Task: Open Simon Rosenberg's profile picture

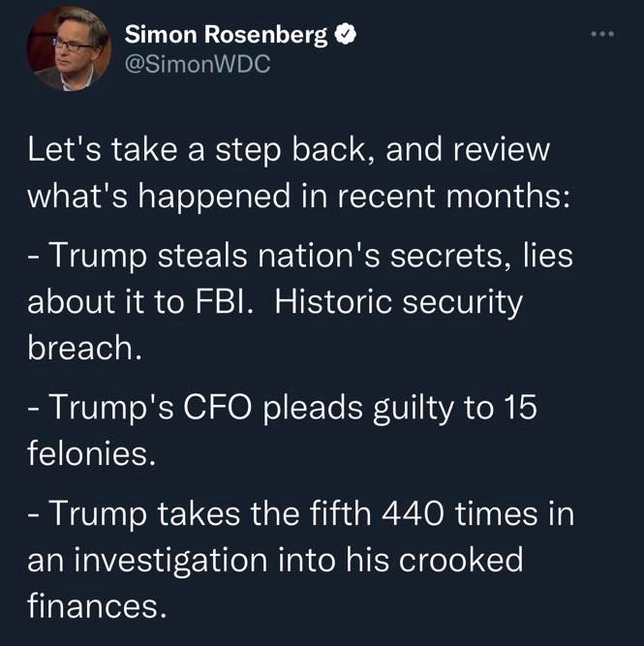Action: 69,48
